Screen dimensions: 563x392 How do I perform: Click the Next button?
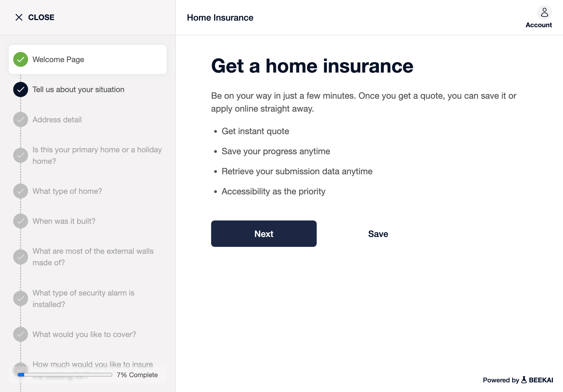(264, 234)
